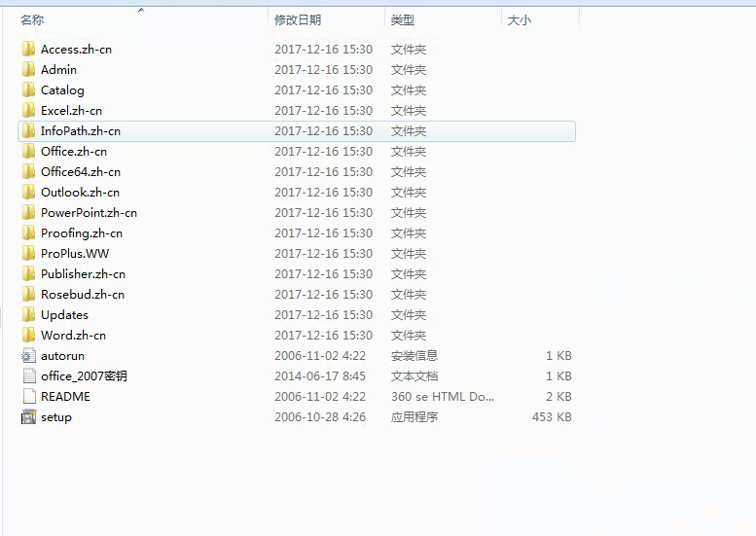
Task: Click the Word.zh-cn row 文件夹 type
Action: point(409,335)
